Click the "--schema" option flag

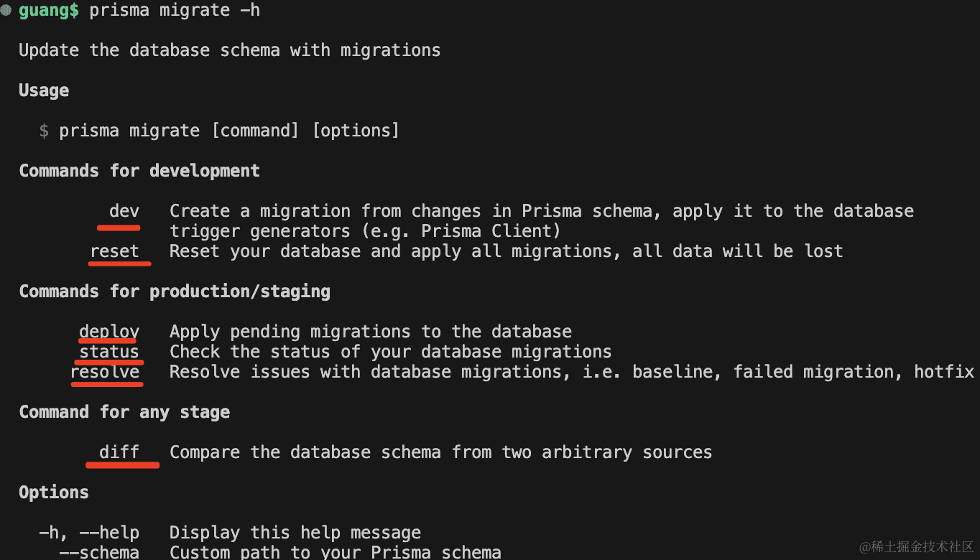(x=99, y=552)
